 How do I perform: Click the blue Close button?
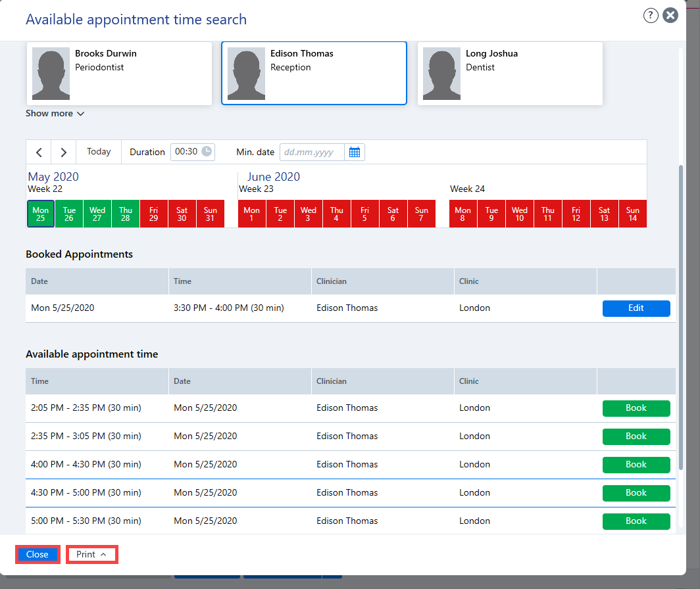37,554
